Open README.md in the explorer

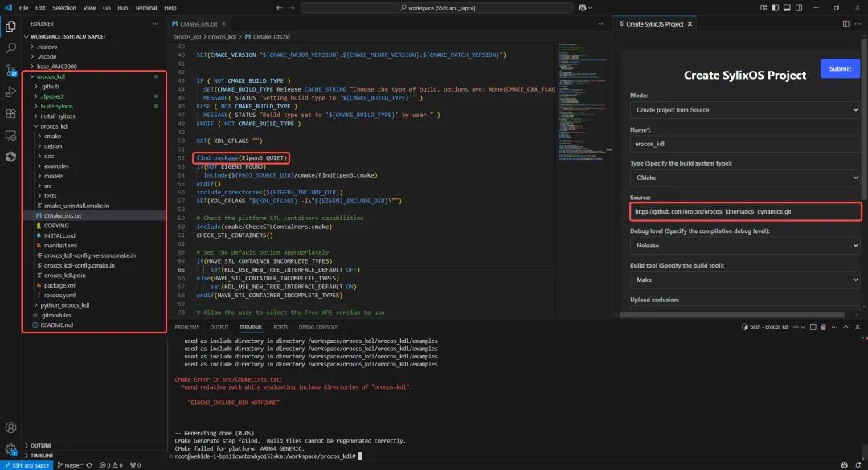coord(56,325)
